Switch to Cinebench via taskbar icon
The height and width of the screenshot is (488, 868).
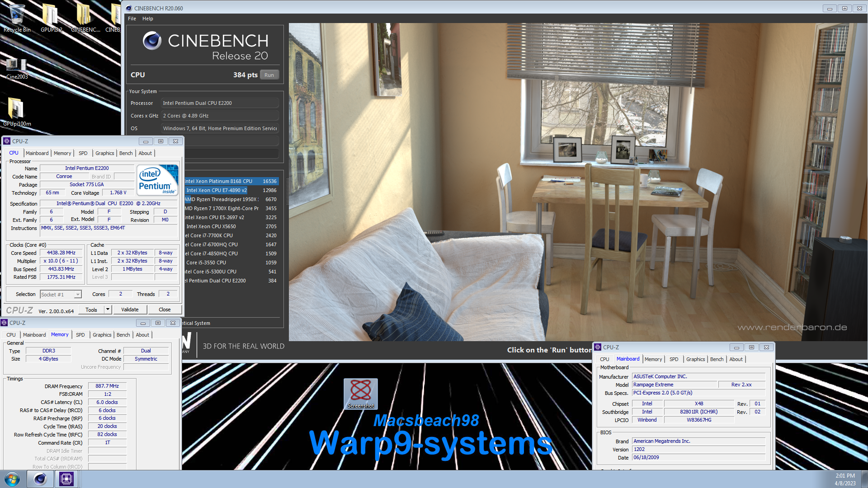(40, 479)
